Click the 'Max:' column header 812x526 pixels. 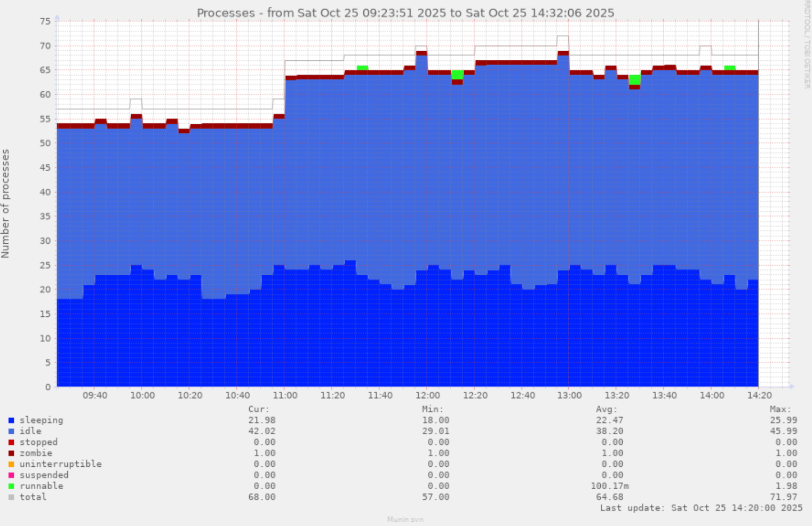pos(780,409)
